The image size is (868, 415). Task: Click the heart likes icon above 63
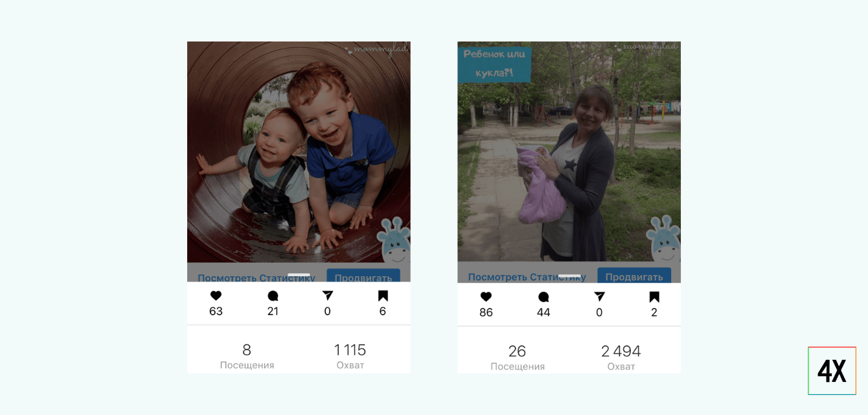tap(216, 296)
